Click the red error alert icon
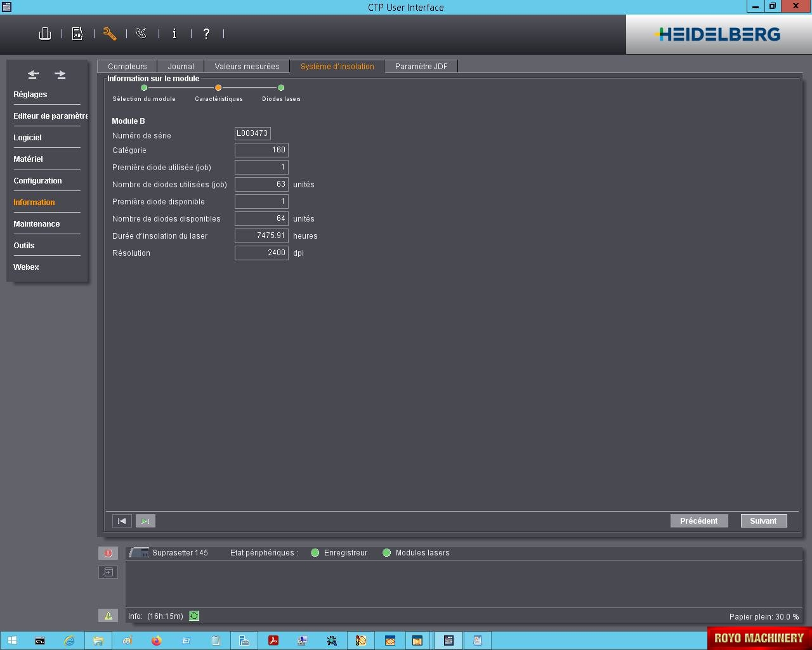This screenshot has width=812, height=650. point(108,553)
